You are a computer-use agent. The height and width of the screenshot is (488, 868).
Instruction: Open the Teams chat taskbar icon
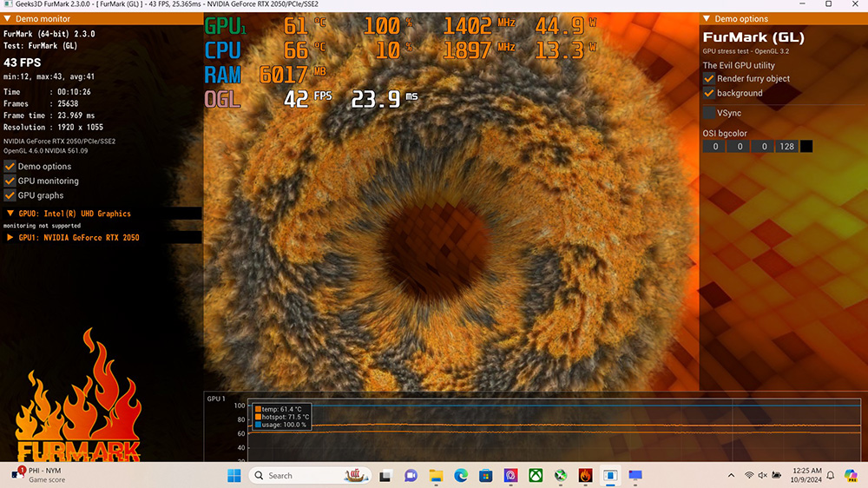(x=411, y=475)
